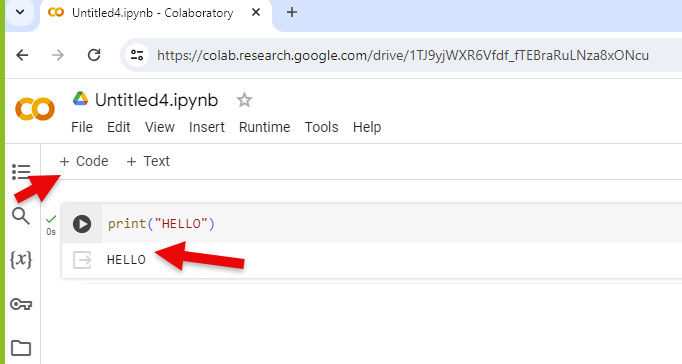Image resolution: width=682 pixels, height=364 pixels.
Task: Click the browser forward arrow
Action: (58, 55)
